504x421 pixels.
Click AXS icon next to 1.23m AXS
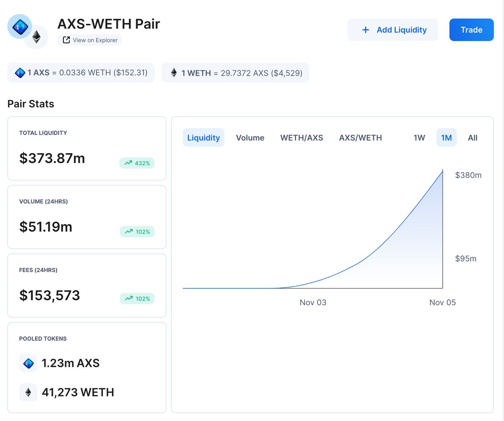click(x=28, y=363)
